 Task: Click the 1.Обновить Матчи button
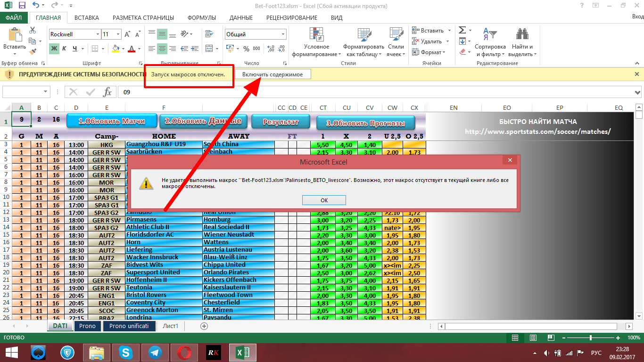111,121
